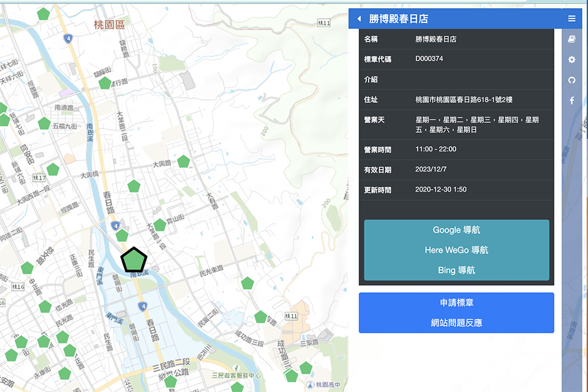Open the 網站問題反應 feedback link
588x392 pixels.
tap(456, 323)
